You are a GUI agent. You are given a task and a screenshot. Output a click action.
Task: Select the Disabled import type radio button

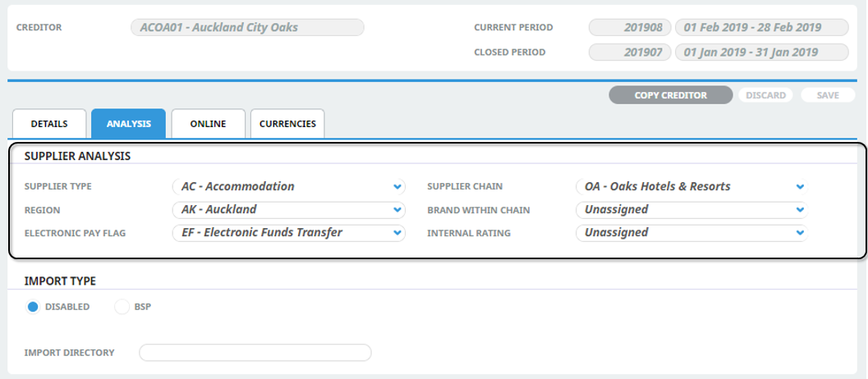coord(34,307)
